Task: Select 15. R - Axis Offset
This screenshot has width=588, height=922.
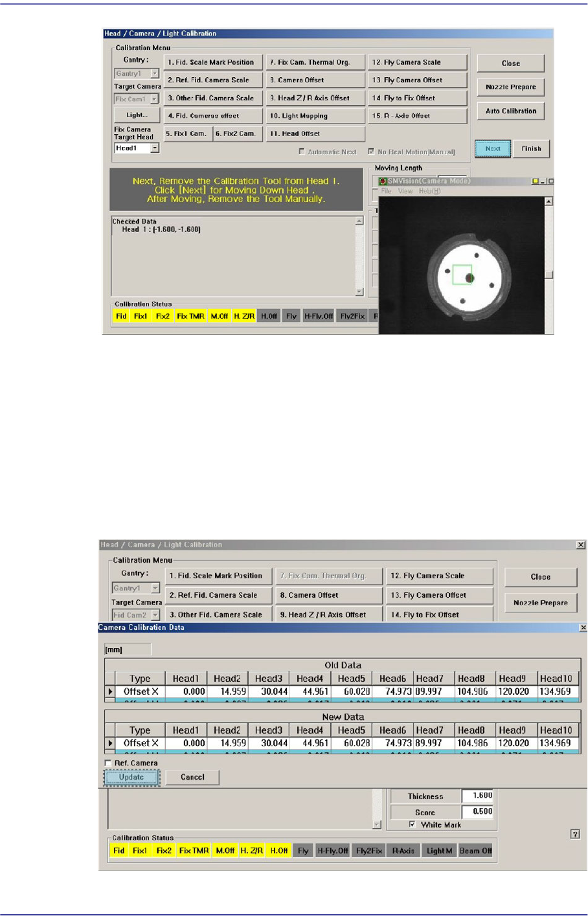Action: [418, 116]
